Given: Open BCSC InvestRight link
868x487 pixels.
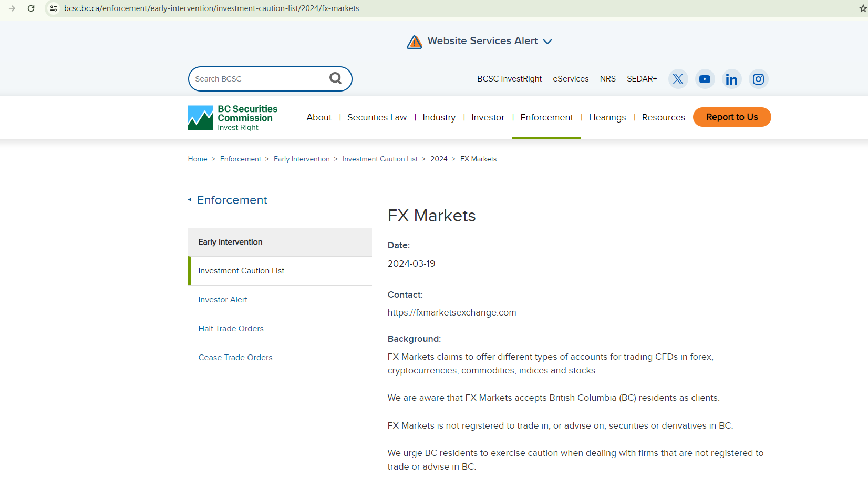Looking at the screenshot, I should [x=509, y=79].
